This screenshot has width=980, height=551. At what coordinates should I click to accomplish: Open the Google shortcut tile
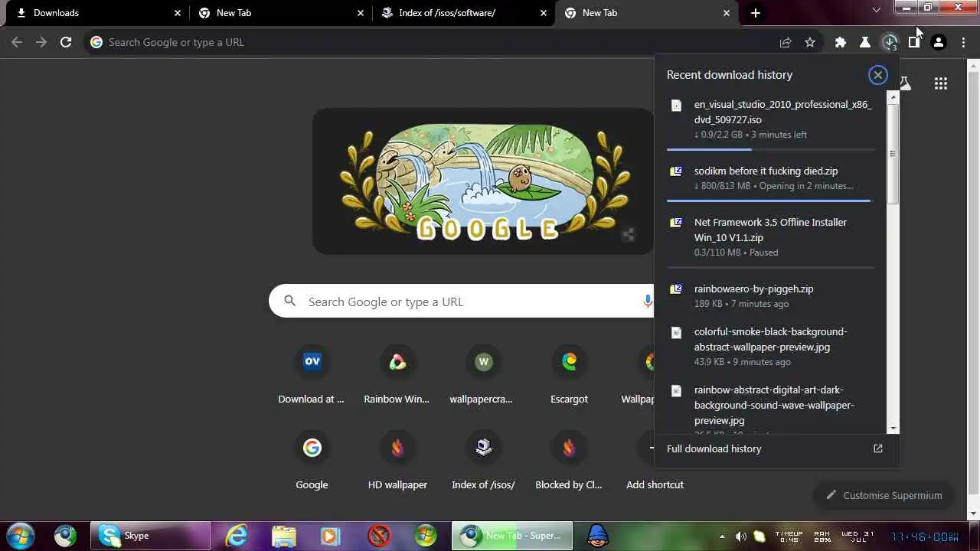tap(312, 459)
